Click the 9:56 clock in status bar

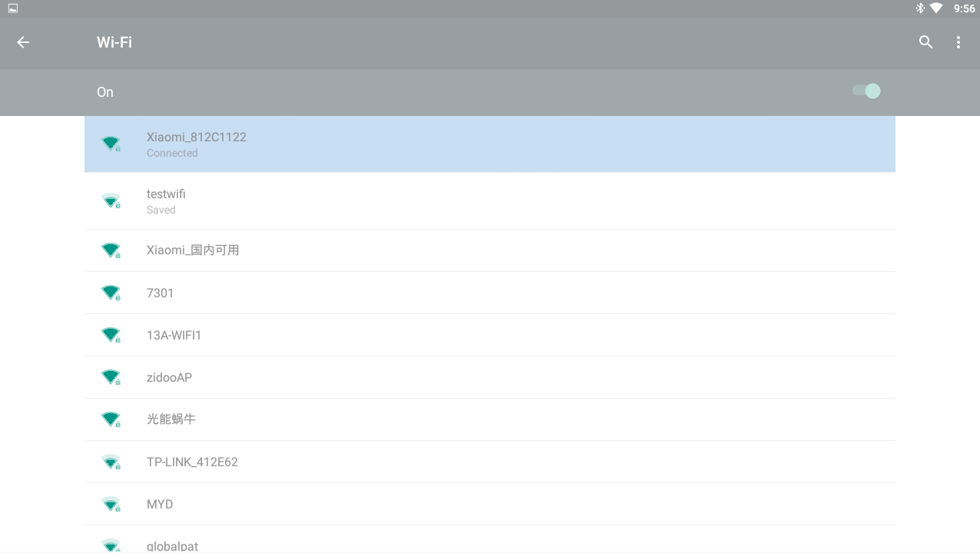click(x=964, y=8)
